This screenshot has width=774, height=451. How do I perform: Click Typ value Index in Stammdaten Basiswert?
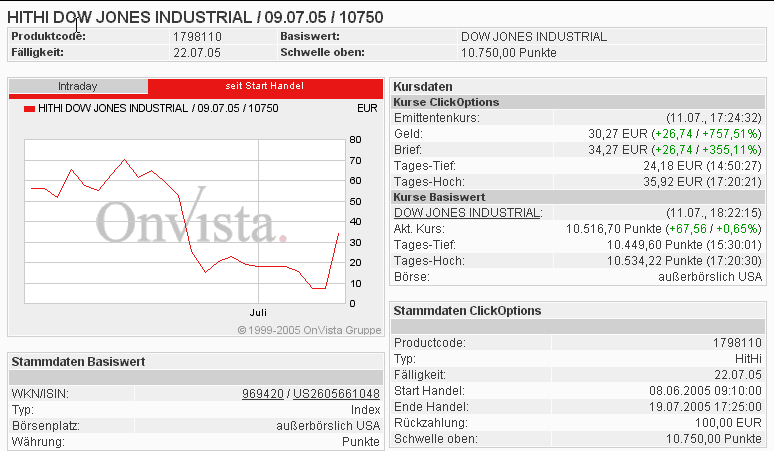coord(365,410)
